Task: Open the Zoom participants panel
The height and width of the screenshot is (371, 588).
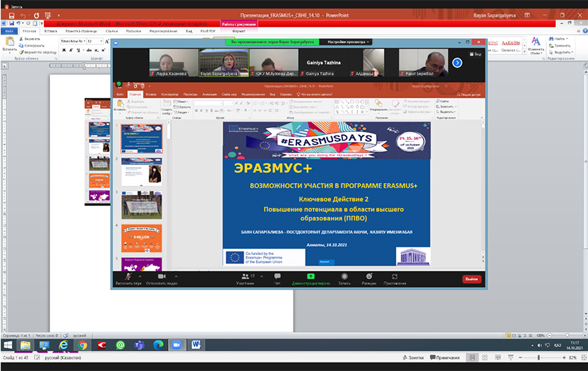Action: click(245, 276)
